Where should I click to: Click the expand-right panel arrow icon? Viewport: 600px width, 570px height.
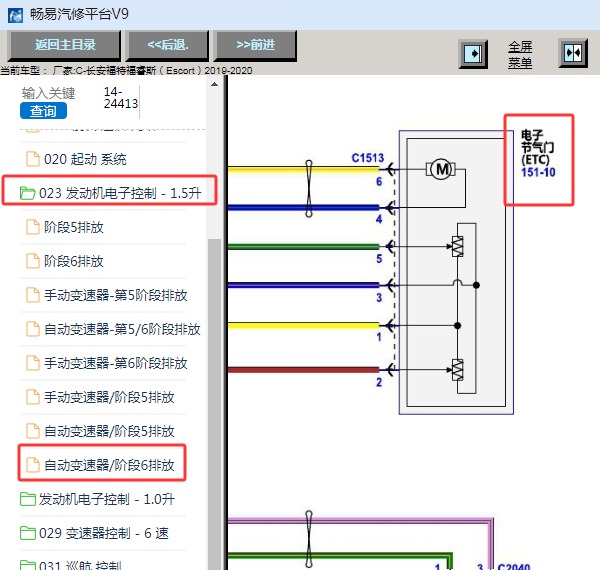(x=473, y=54)
